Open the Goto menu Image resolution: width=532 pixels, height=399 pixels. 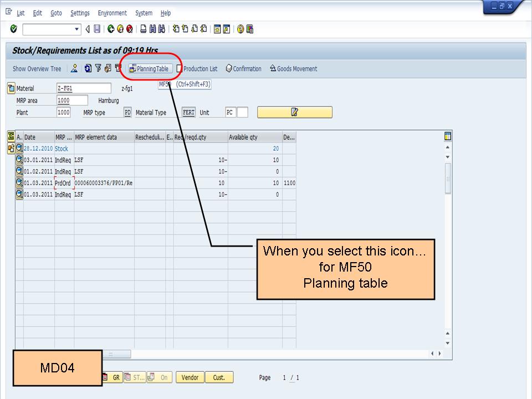[x=57, y=13]
